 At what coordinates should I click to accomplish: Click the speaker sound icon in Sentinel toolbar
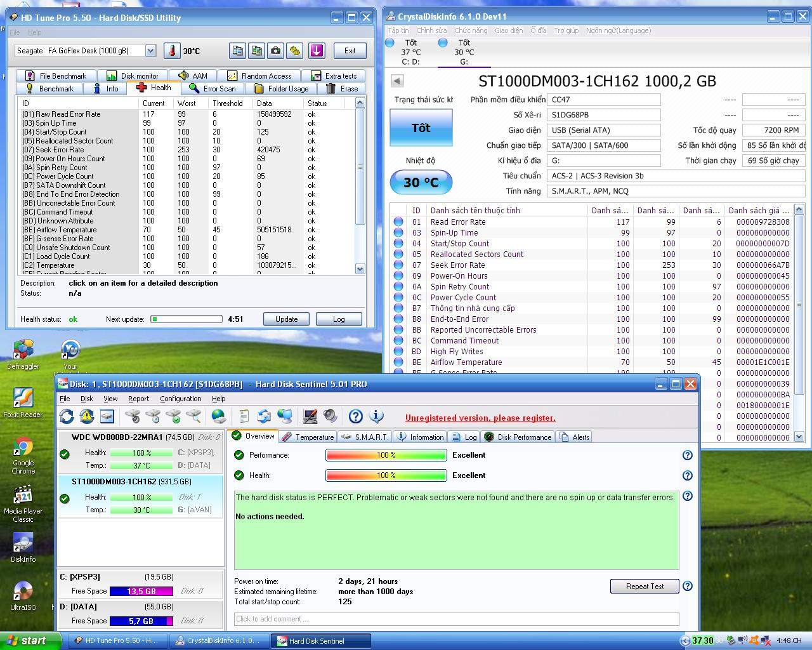tap(331, 416)
